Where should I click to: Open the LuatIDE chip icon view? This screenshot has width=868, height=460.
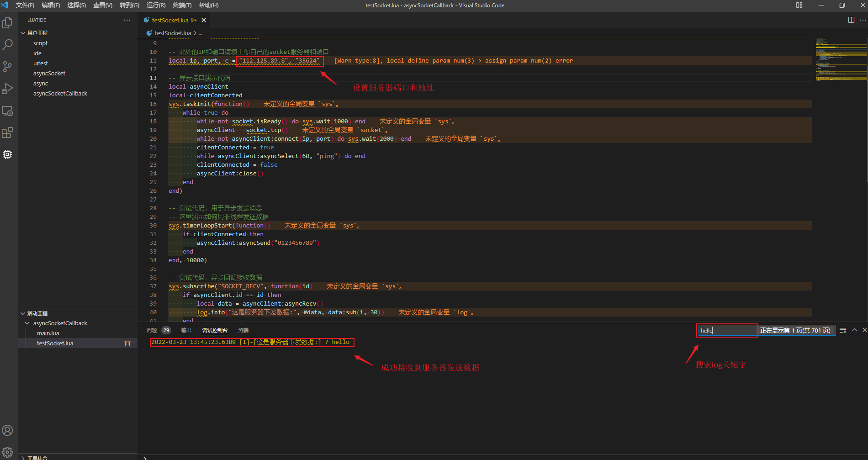(x=7, y=154)
